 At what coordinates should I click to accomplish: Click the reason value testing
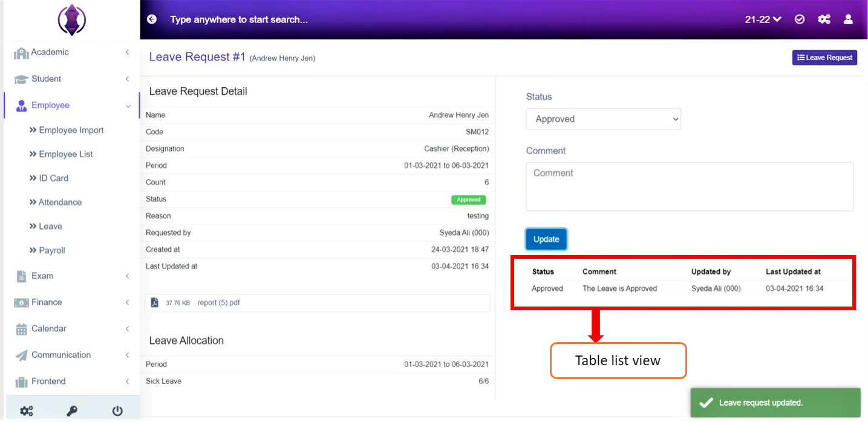478,216
